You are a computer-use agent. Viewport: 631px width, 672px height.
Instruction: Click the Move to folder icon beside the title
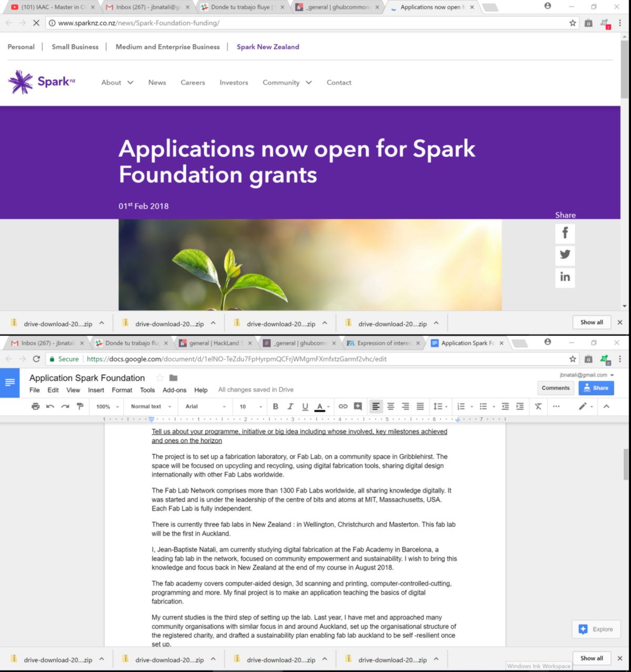pyautogui.click(x=174, y=378)
